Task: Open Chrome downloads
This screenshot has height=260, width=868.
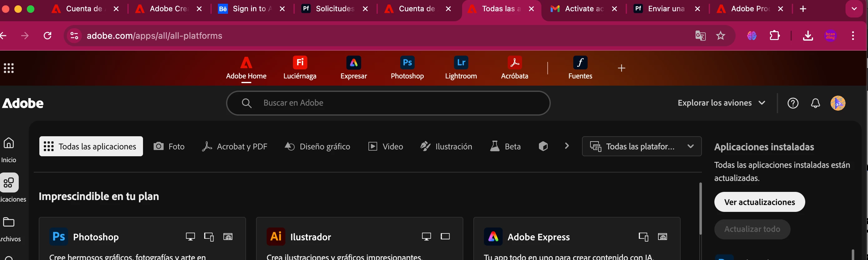Action: 808,35
